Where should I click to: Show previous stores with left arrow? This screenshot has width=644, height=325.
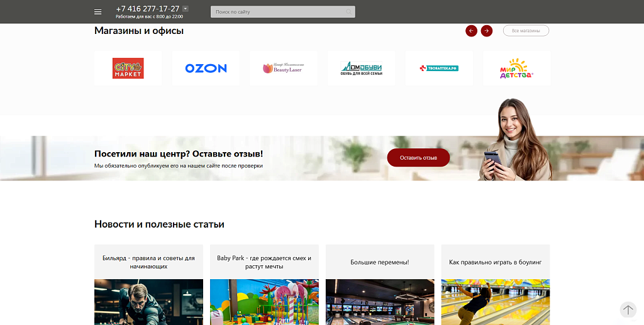tap(471, 31)
